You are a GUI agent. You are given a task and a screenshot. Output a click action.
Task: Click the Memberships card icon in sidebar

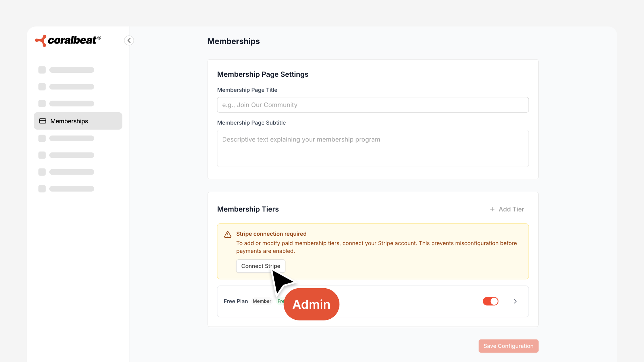(x=43, y=121)
